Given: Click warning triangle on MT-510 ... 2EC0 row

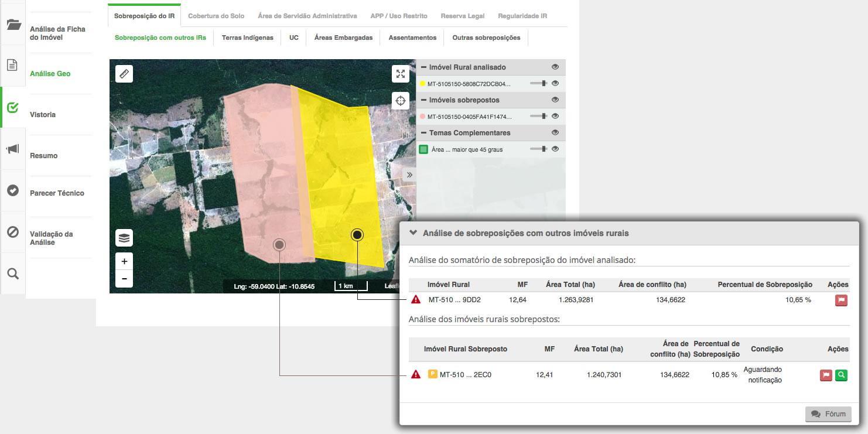Looking at the screenshot, I should pyautogui.click(x=416, y=374).
